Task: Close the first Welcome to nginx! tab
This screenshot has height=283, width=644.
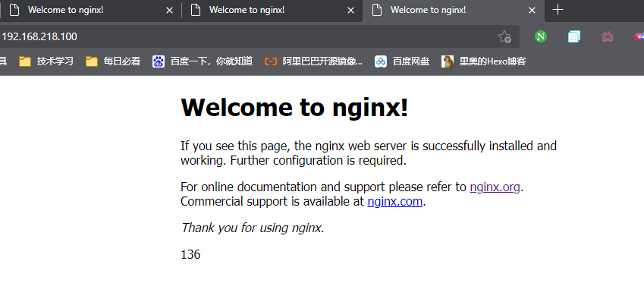Action: (x=169, y=11)
